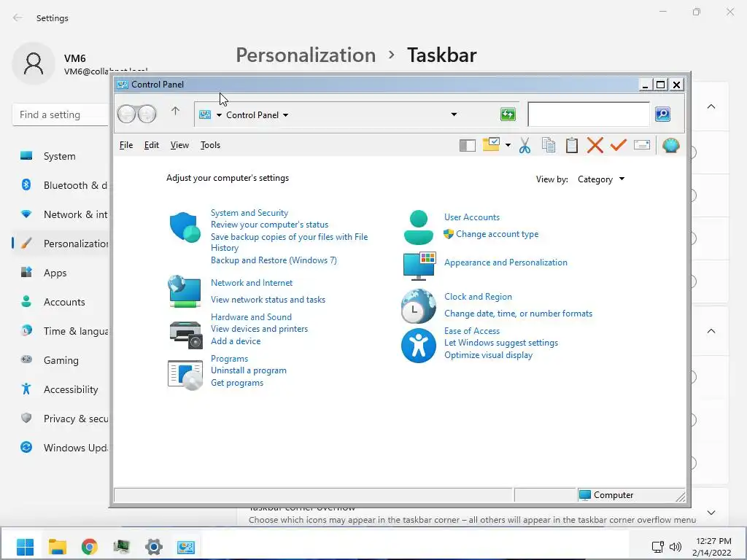This screenshot has height=560, width=747.
Task: Click the network icon in system tray
Action: pyautogui.click(x=658, y=547)
